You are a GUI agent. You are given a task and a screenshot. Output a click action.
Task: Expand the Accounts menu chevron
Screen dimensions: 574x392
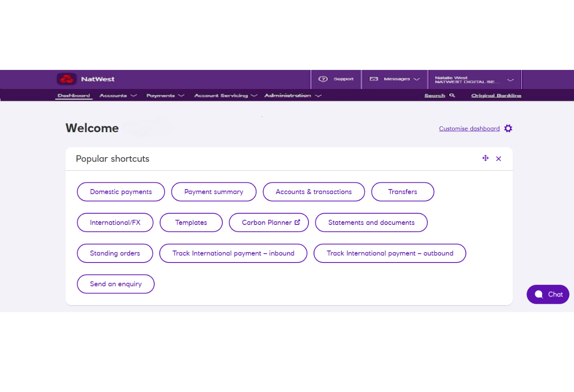coord(134,95)
